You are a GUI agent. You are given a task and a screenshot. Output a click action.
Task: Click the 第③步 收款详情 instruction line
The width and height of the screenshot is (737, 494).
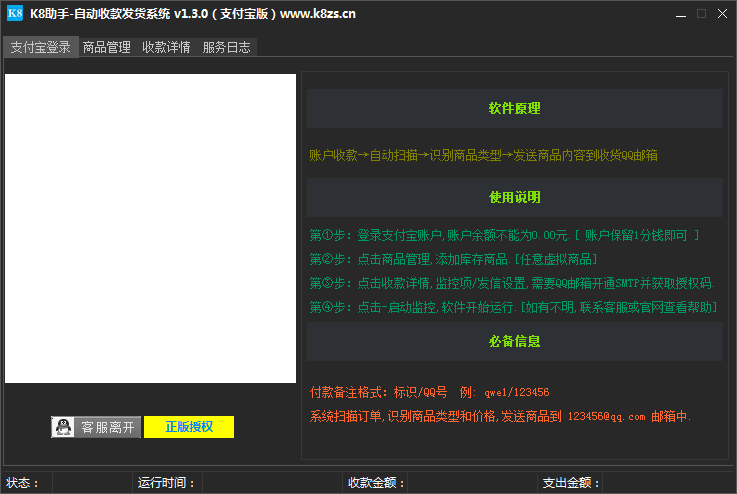click(x=512, y=283)
